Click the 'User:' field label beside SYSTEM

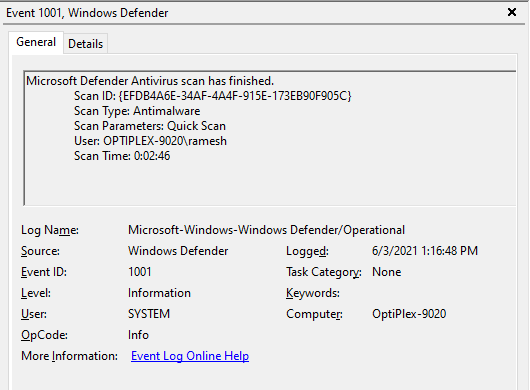click(x=34, y=314)
